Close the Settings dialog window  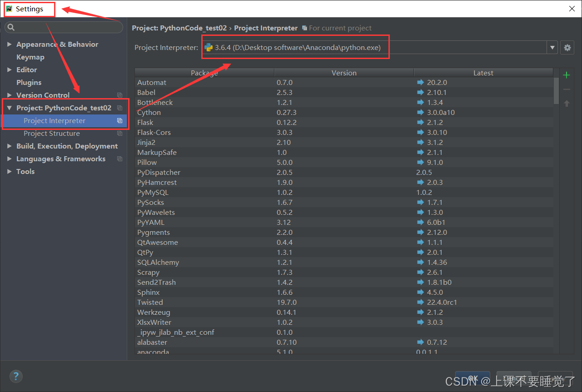[x=572, y=9]
